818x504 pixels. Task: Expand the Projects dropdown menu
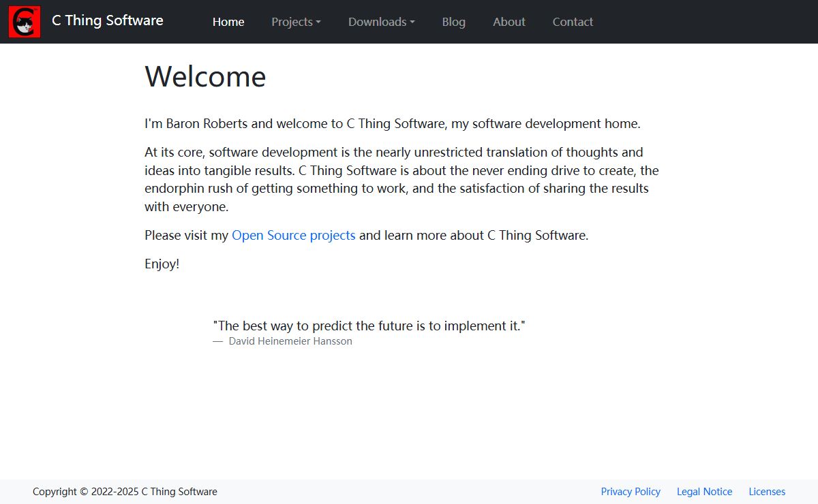(292, 22)
